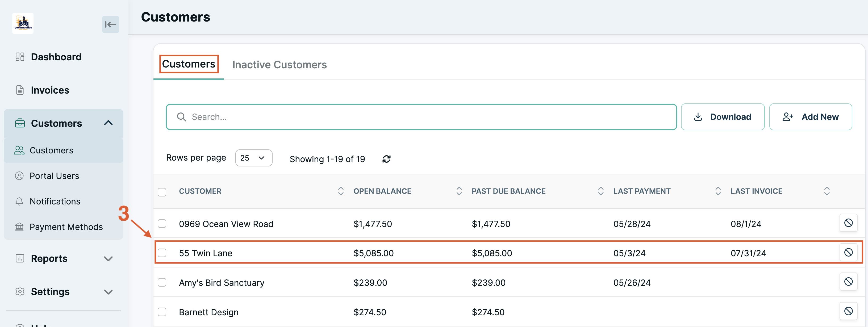
Task: Focus the customer Search field
Action: pos(421,117)
